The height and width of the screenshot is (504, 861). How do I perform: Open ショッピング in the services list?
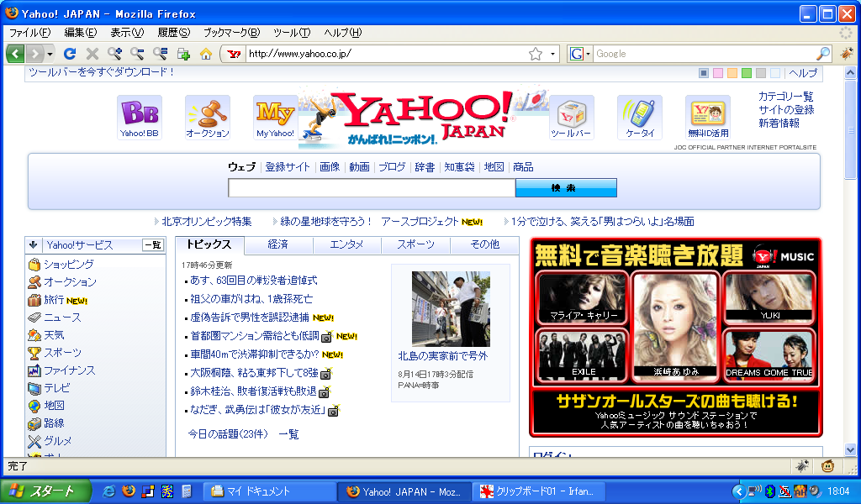pyautogui.click(x=69, y=265)
